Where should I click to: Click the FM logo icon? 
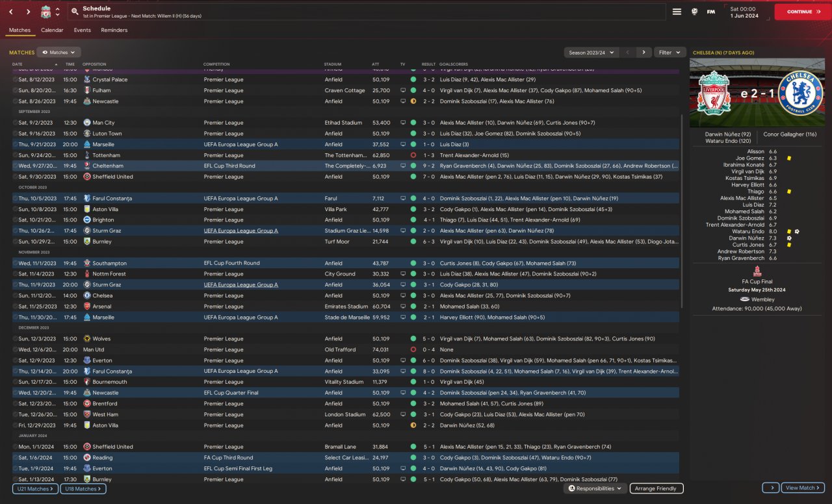click(710, 12)
